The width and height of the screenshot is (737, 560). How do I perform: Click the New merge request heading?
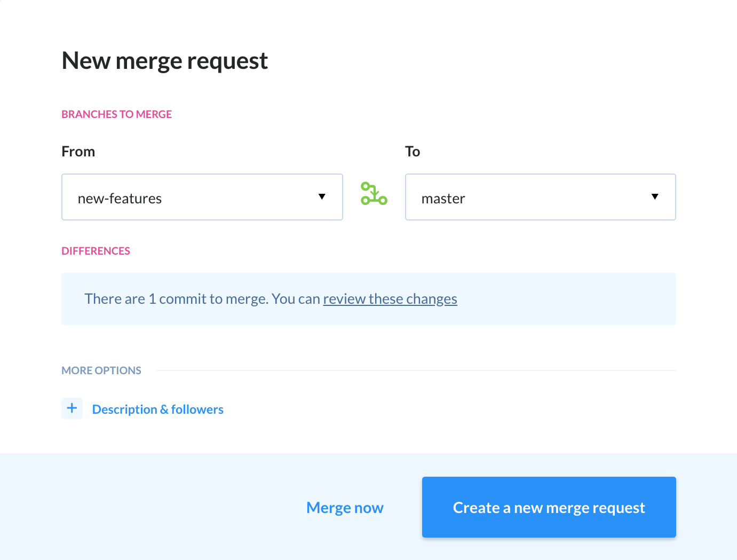(x=165, y=61)
